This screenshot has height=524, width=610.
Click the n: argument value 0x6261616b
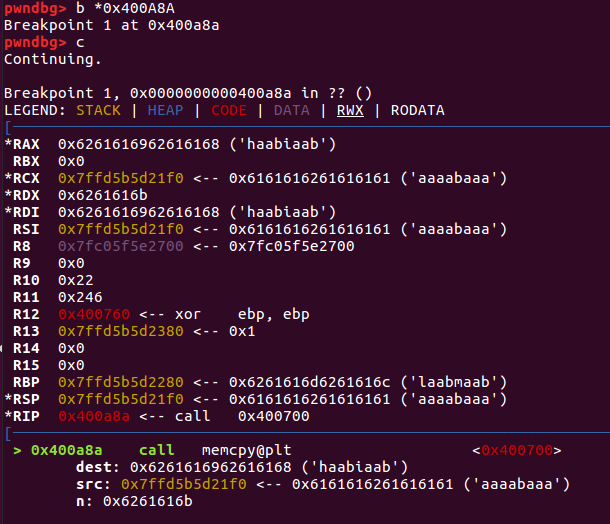click(x=147, y=501)
